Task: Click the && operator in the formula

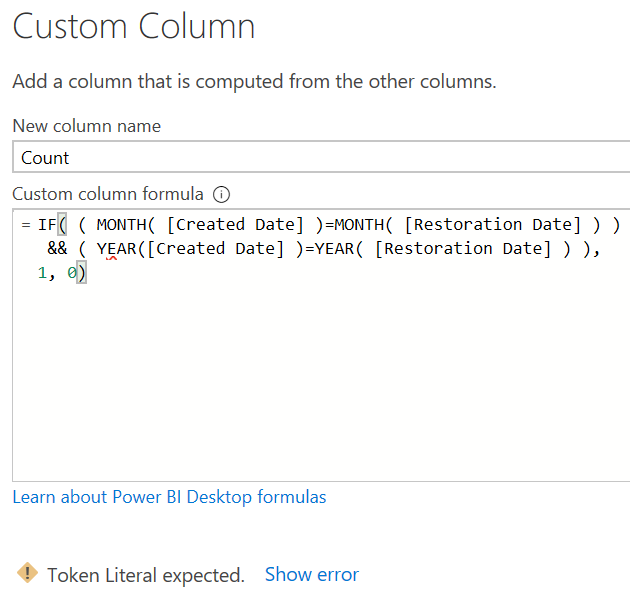Action: 57,249
